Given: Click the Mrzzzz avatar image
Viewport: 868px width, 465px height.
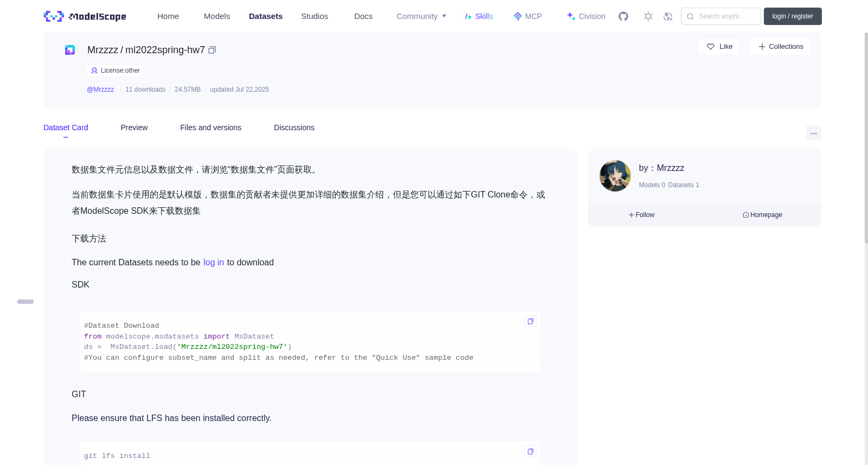Looking at the screenshot, I should (615, 176).
